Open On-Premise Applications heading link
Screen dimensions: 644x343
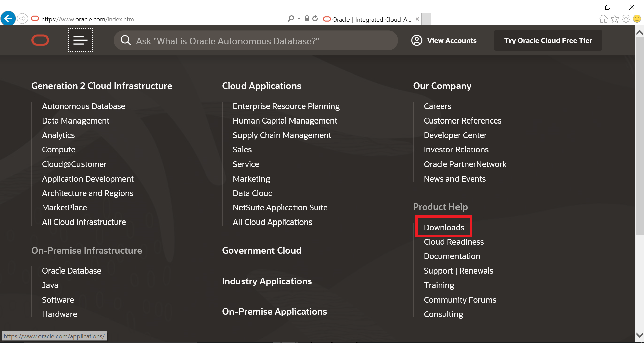[x=274, y=312]
